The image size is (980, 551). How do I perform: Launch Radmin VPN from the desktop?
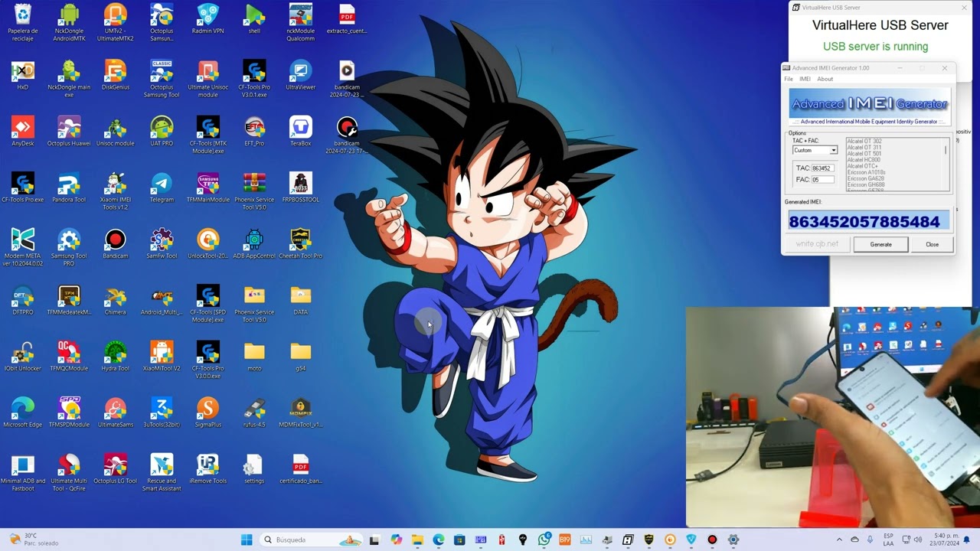[x=207, y=19]
